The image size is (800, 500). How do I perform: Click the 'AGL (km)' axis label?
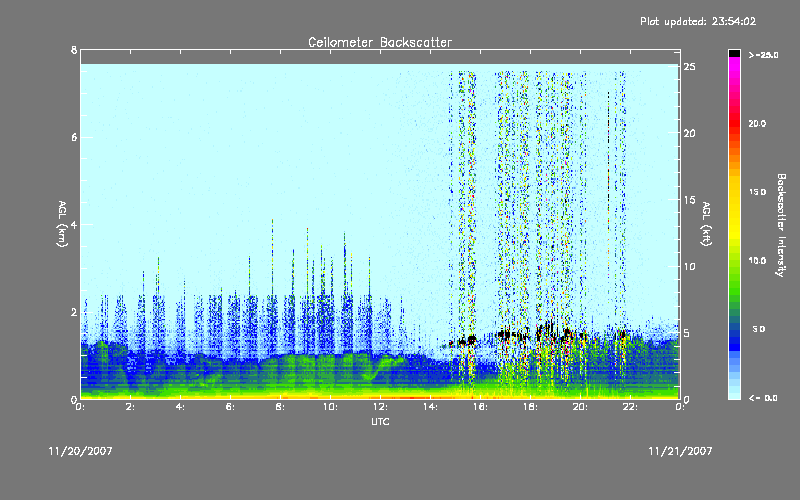tap(62, 224)
